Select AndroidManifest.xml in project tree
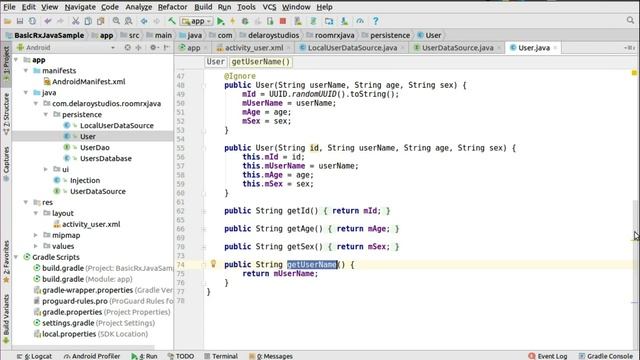 pyautogui.click(x=89, y=82)
